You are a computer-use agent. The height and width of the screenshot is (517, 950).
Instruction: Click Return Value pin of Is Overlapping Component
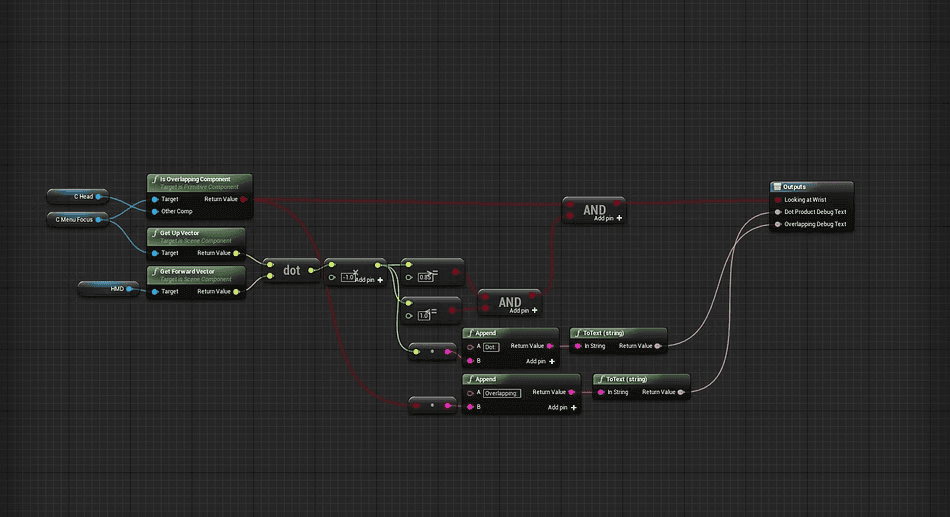pos(244,199)
